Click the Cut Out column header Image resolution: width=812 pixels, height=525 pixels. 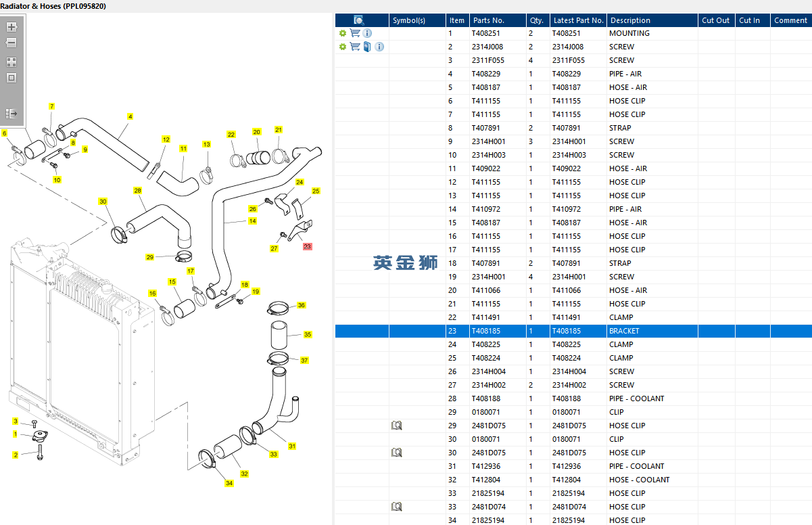click(x=716, y=20)
